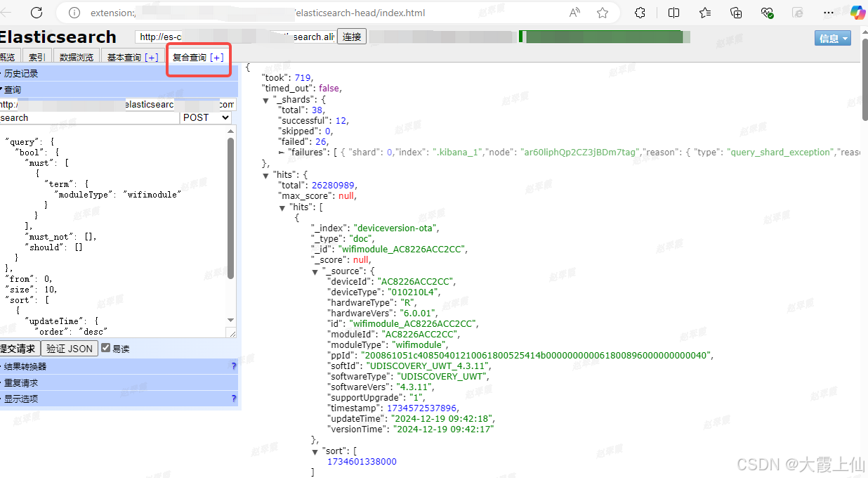The width and height of the screenshot is (868, 478).
Task: Collapse the "_shards" JSON node
Action: click(266, 101)
